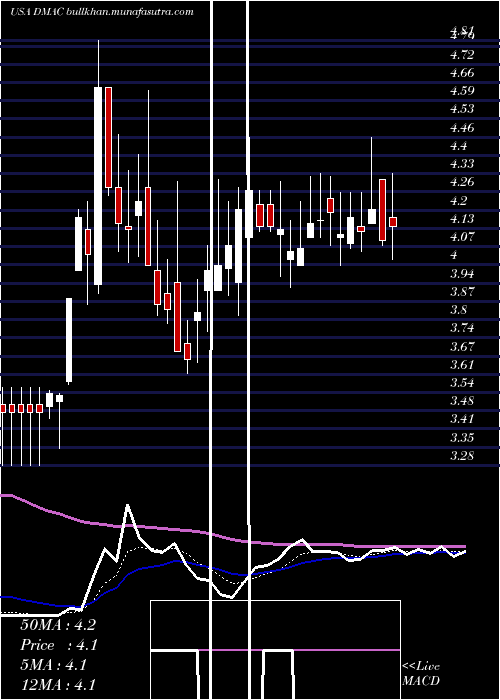Image resolution: width=500 pixels, height=700 pixels.
Task: Click the 3.41 price axis label
Action: (462, 419)
